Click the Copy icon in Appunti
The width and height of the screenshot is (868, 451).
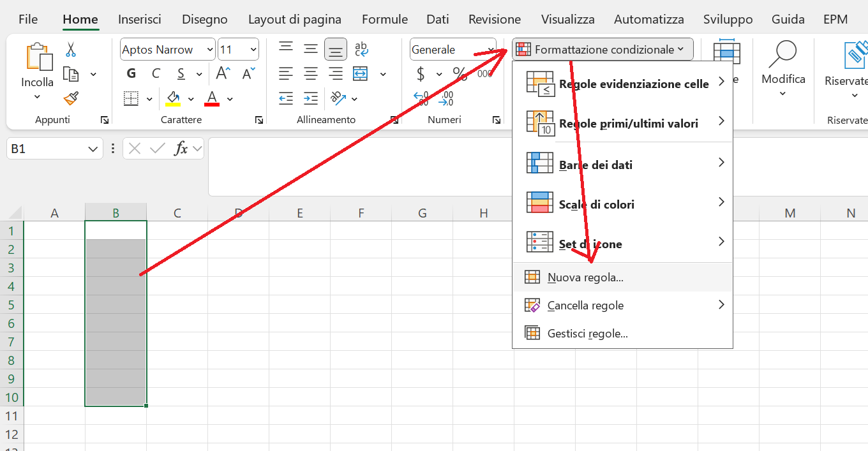(71, 74)
